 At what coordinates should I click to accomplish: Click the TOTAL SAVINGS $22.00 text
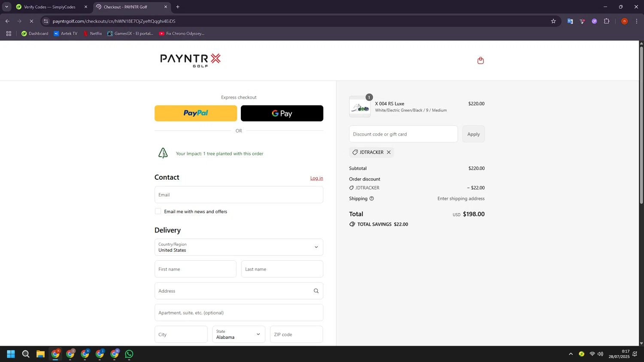pos(383,224)
